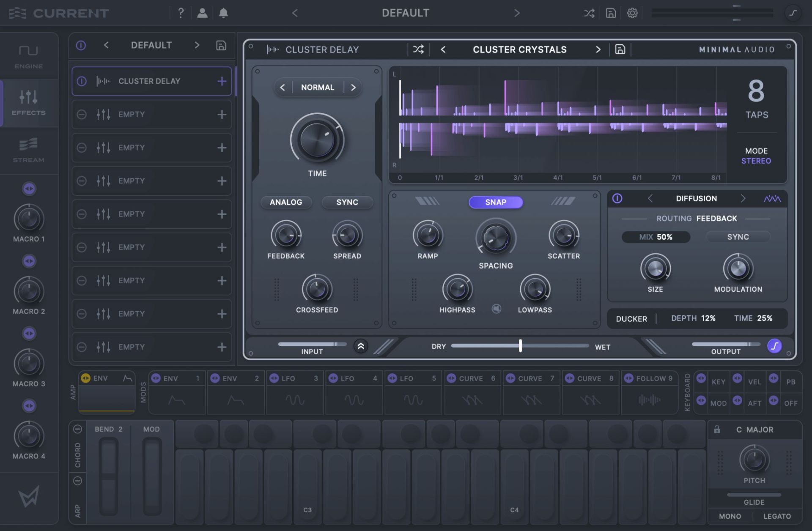Open the STREAM tab

pyautogui.click(x=29, y=150)
